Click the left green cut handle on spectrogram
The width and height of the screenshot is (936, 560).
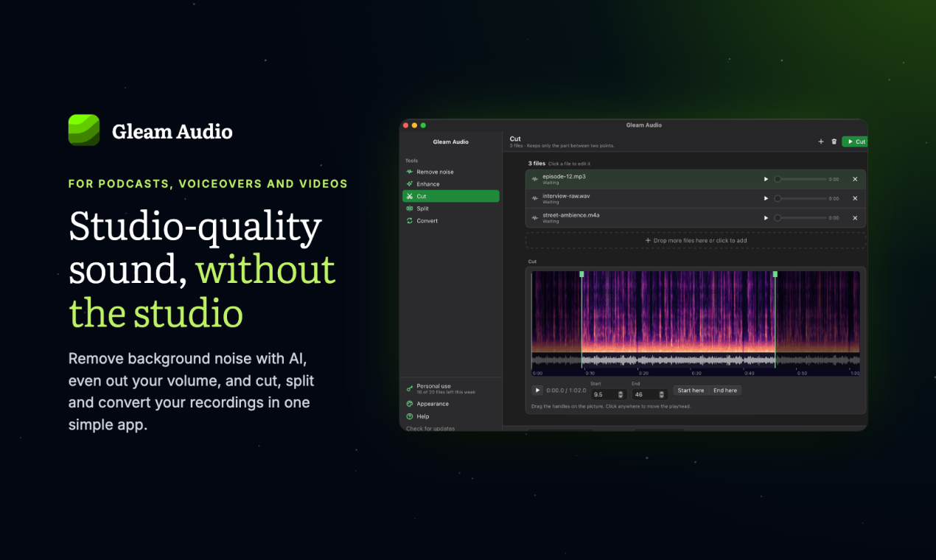[x=581, y=274]
